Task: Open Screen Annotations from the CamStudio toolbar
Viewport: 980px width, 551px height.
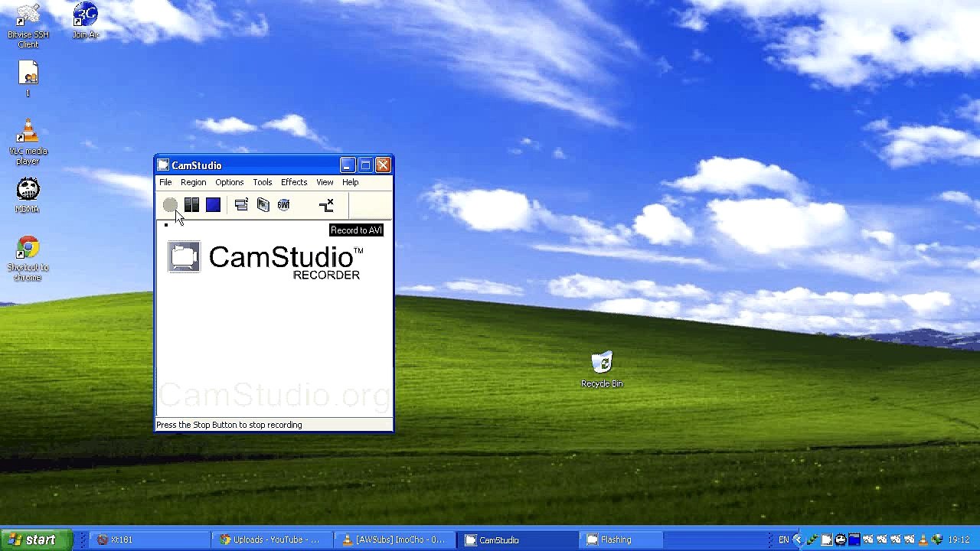Action: (263, 205)
